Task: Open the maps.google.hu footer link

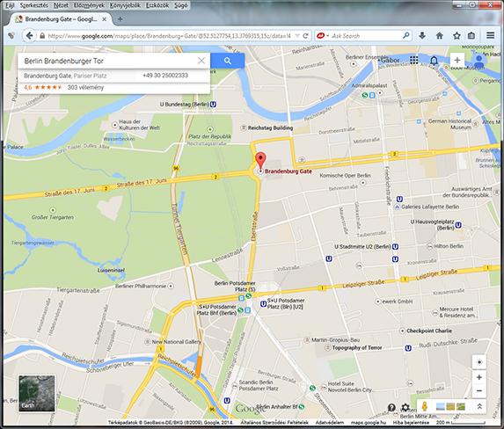Action: 369,423
